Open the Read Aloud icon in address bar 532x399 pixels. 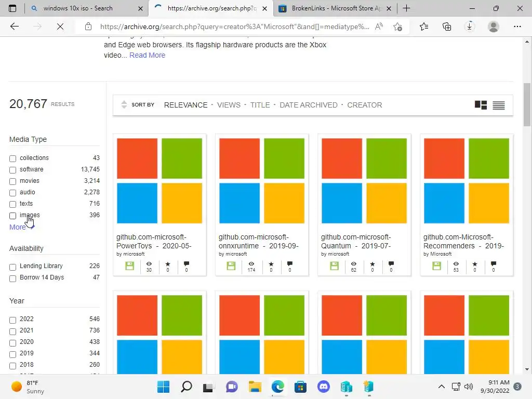(x=379, y=26)
